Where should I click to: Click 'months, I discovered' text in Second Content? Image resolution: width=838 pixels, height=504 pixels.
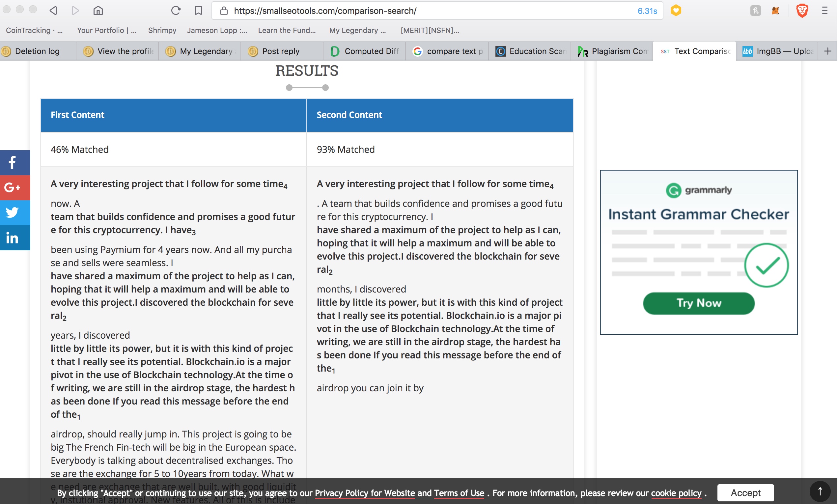pyautogui.click(x=361, y=289)
